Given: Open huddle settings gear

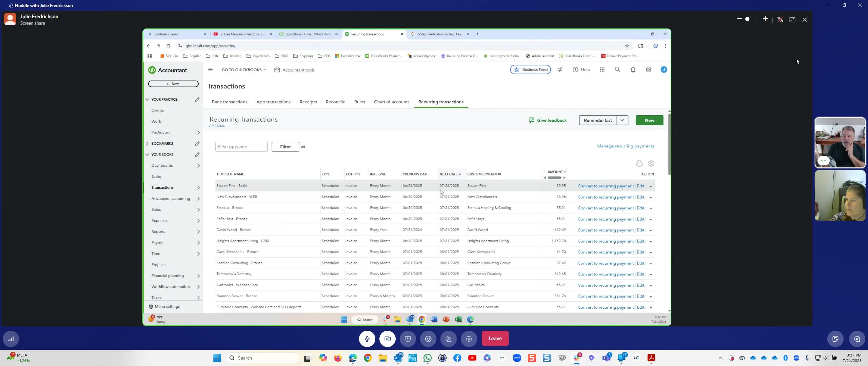Looking at the screenshot, I should (x=469, y=339).
